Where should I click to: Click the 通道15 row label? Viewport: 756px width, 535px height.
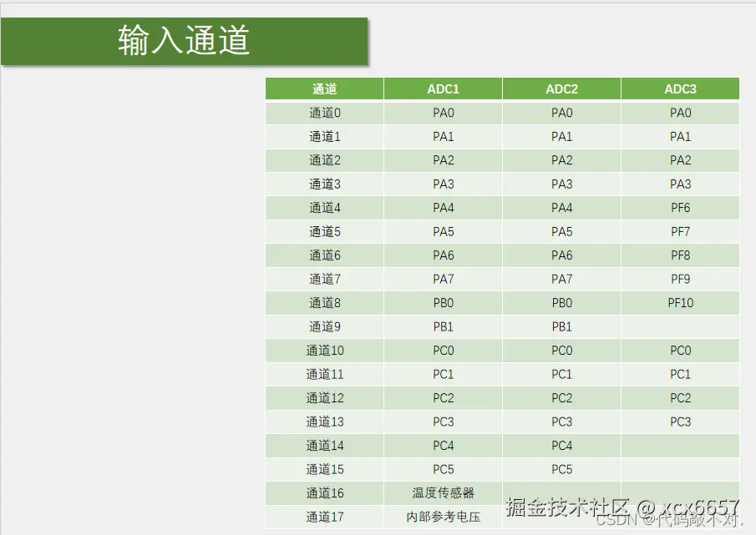click(x=324, y=470)
